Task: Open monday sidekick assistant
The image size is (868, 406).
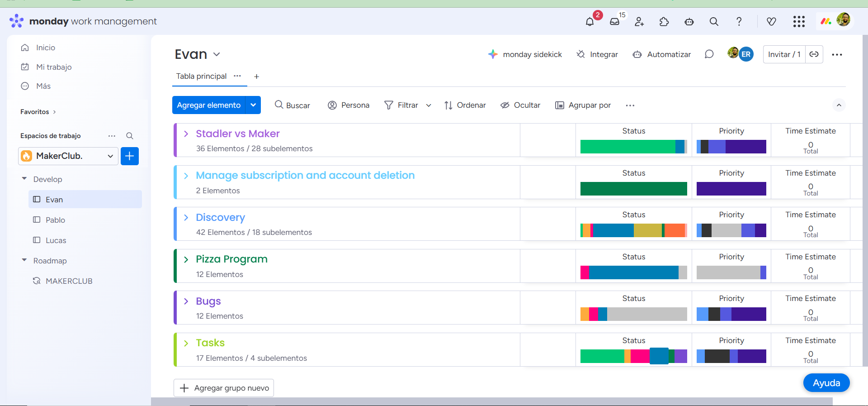Action: 525,54
